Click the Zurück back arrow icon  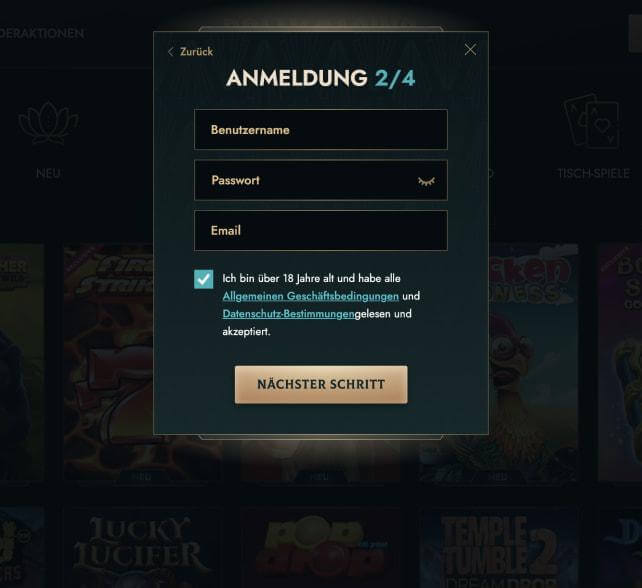[171, 52]
